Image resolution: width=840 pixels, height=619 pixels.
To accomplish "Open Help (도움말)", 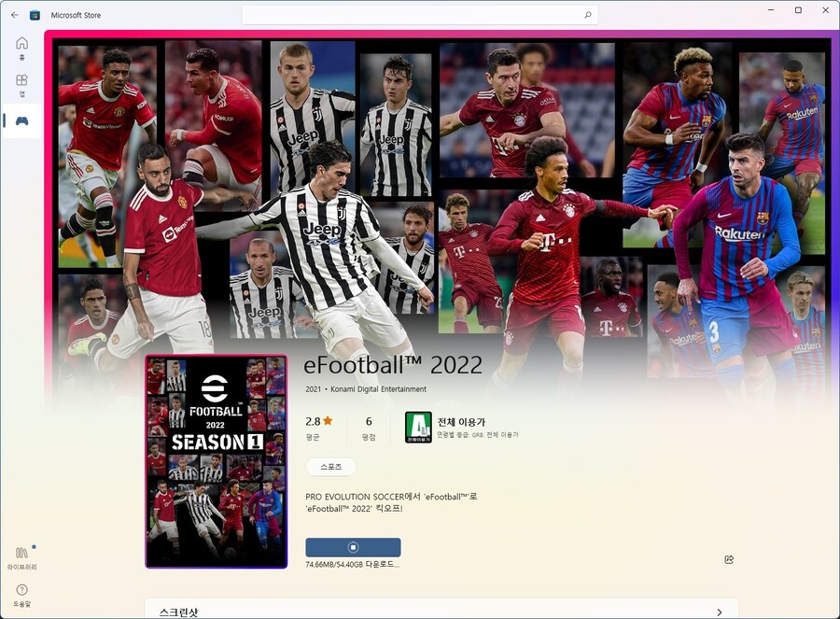I will point(22,596).
